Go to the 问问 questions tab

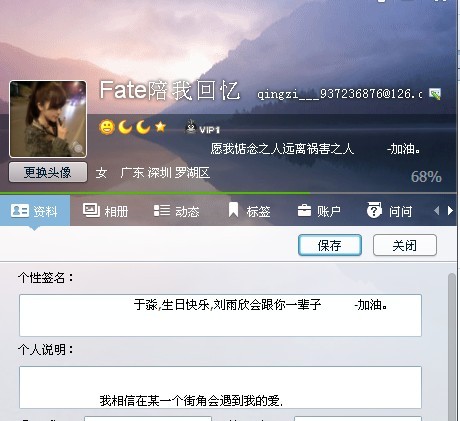point(389,211)
